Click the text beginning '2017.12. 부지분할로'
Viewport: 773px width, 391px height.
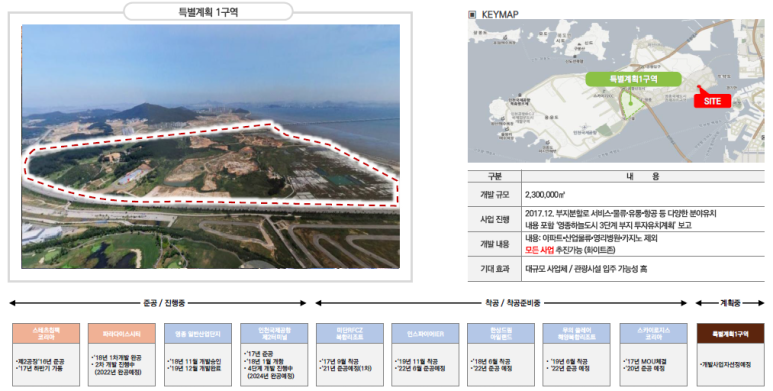coord(621,213)
